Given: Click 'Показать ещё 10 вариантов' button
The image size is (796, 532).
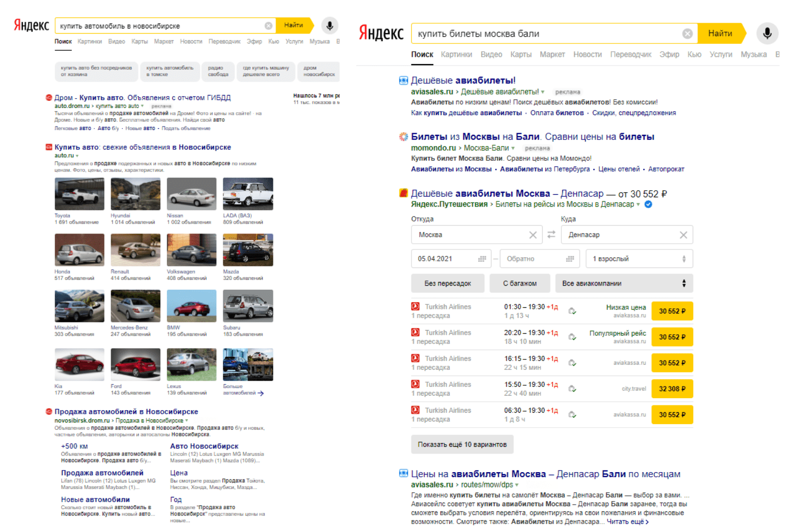Looking at the screenshot, I should [x=462, y=444].
